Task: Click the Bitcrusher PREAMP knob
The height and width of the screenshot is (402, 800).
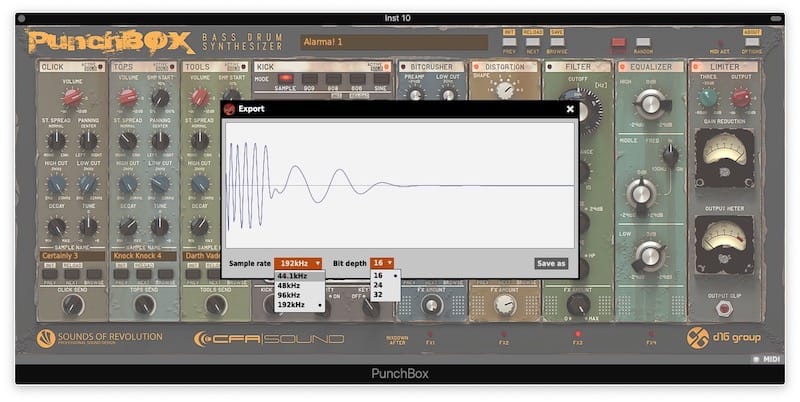Action: [x=415, y=94]
